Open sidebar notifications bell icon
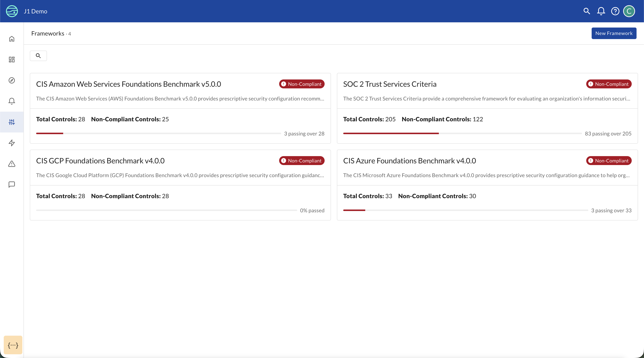Image resolution: width=644 pixels, height=358 pixels. pos(12,101)
